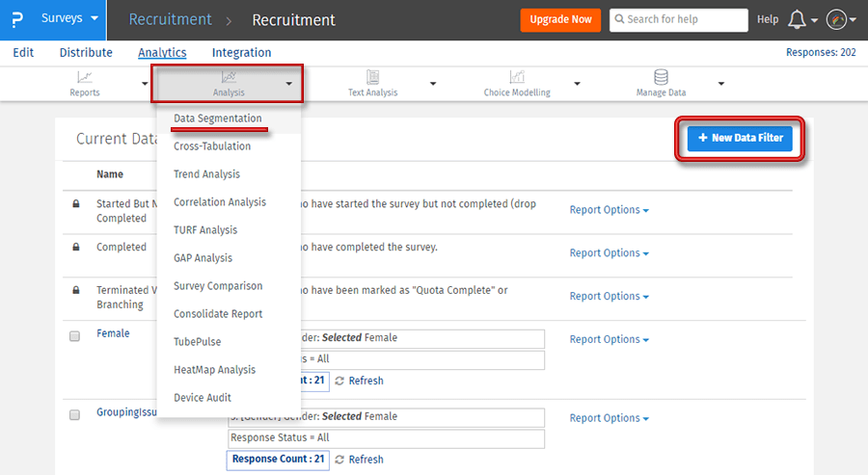Open Report Options for Completed filter
The image size is (868, 475).
click(609, 253)
